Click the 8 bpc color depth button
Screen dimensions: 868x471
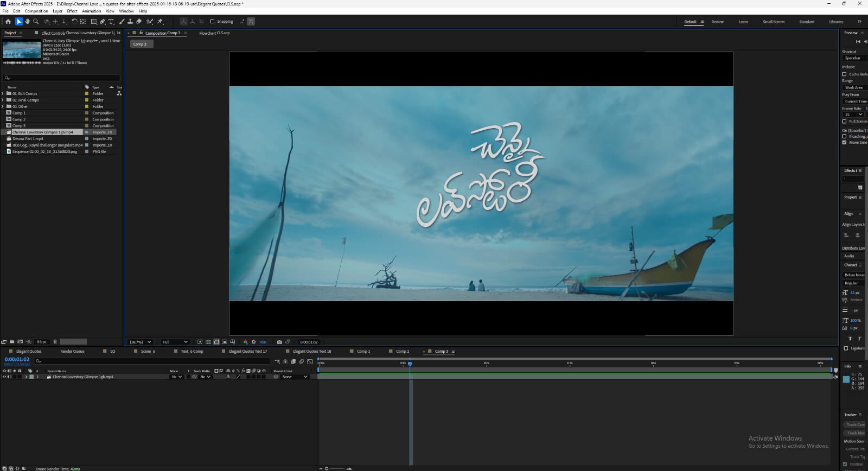point(42,342)
